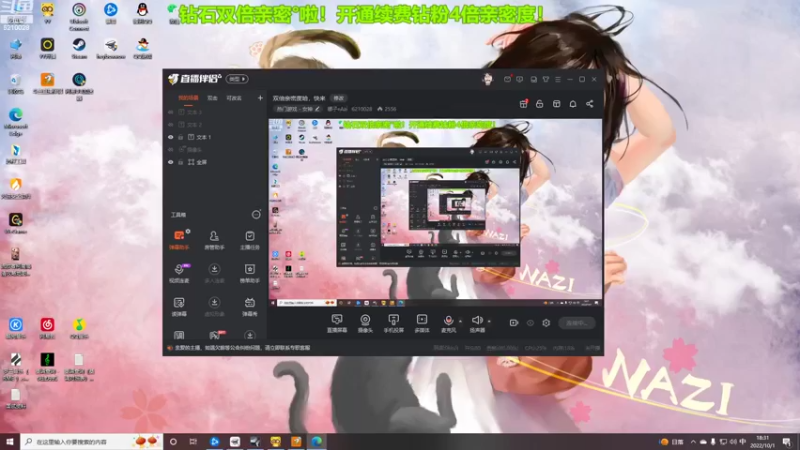
Task: Hide the 文本 1 layer
Action: tap(171, 137)
